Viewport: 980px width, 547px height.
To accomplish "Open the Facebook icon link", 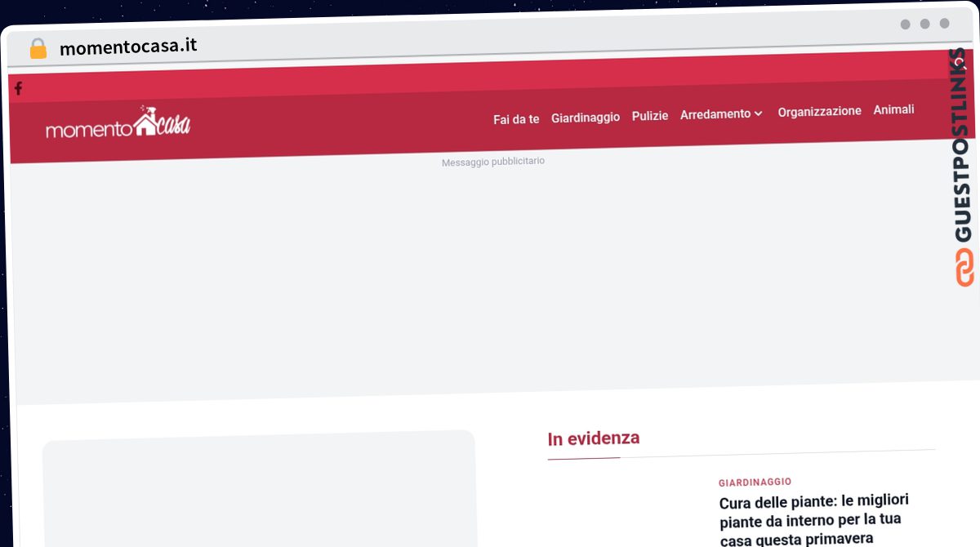I will point(18,88).
